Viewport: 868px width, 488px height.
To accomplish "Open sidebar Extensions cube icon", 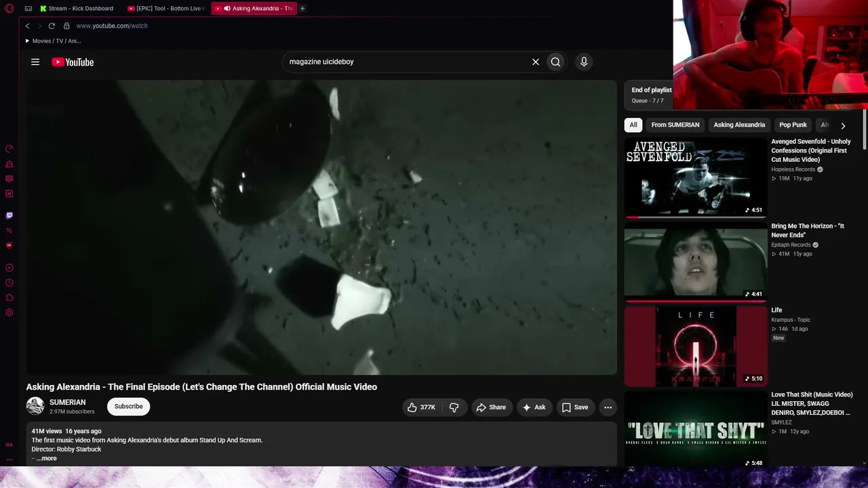I will click(x=9, y=298).
